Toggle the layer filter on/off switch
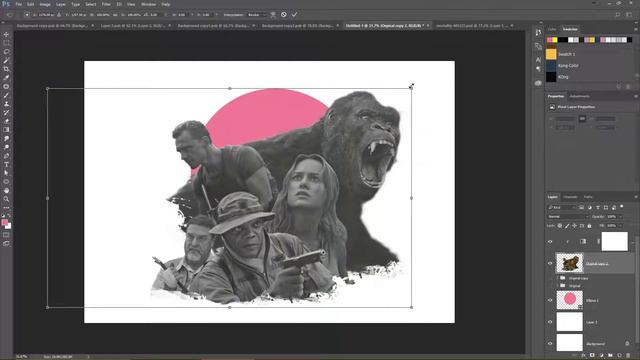The height and width of the screenshot is (360, 640). [x=622, y=207]
